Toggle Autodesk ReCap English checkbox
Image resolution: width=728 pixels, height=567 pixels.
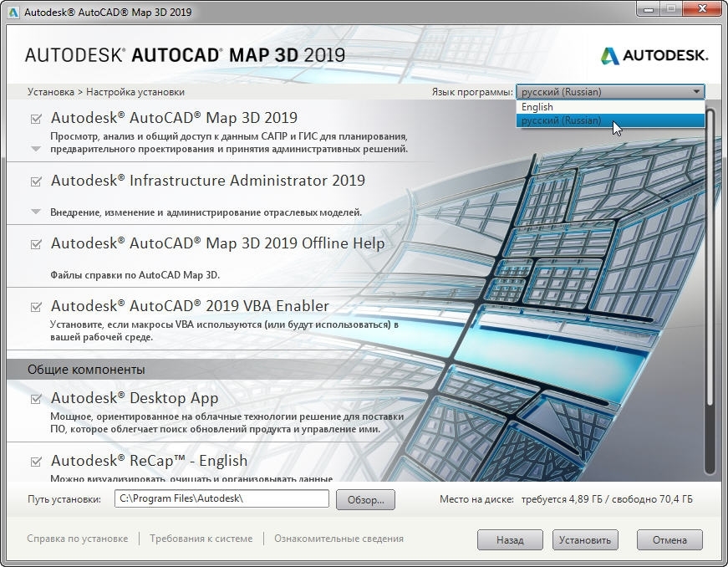coord(36,461)
